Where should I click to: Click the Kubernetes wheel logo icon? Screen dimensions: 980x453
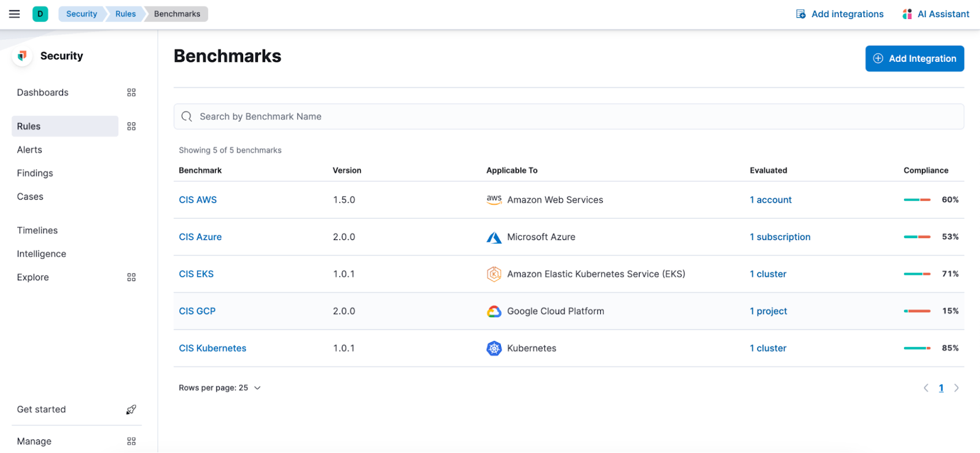[494, 348]
